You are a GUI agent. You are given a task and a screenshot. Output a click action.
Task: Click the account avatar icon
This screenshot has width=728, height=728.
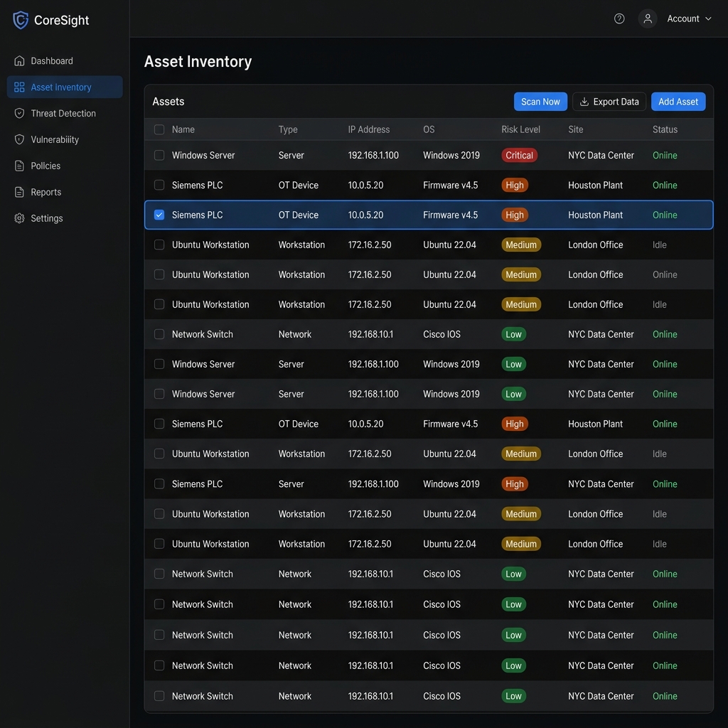coord(647,18)
